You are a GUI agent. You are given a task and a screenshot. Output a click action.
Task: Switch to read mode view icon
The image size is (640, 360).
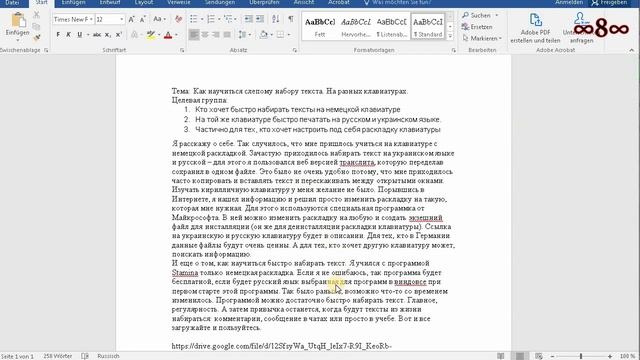click(501, 356)
